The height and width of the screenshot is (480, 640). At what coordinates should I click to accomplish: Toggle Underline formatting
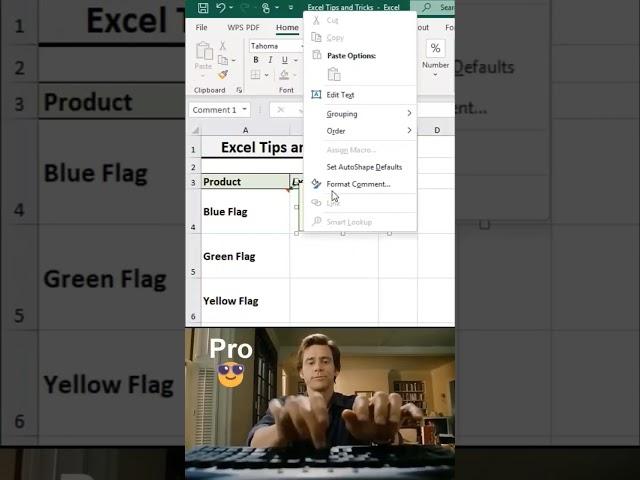click(x=284, y=60)
